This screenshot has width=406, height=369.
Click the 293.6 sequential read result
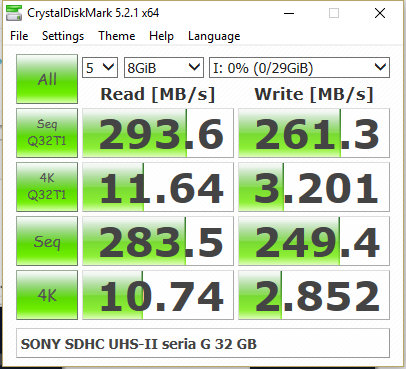pyautogui.click(x=158, y=133)
